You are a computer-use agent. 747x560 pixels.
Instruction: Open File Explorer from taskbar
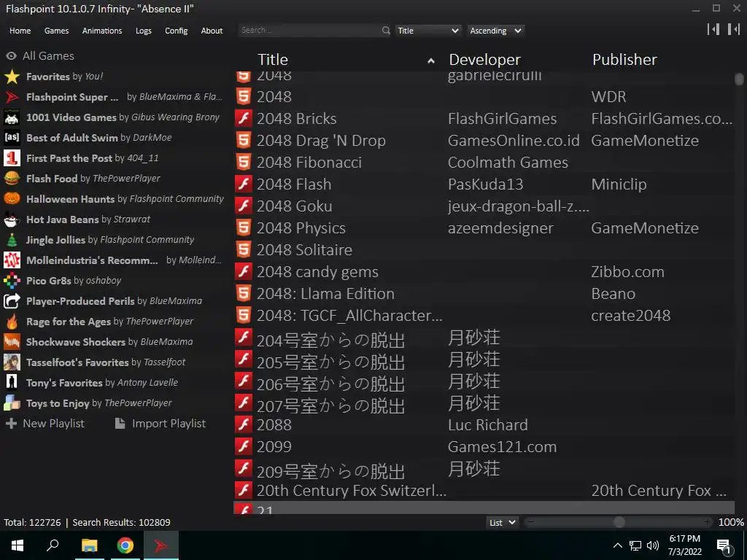pos(89,545)
